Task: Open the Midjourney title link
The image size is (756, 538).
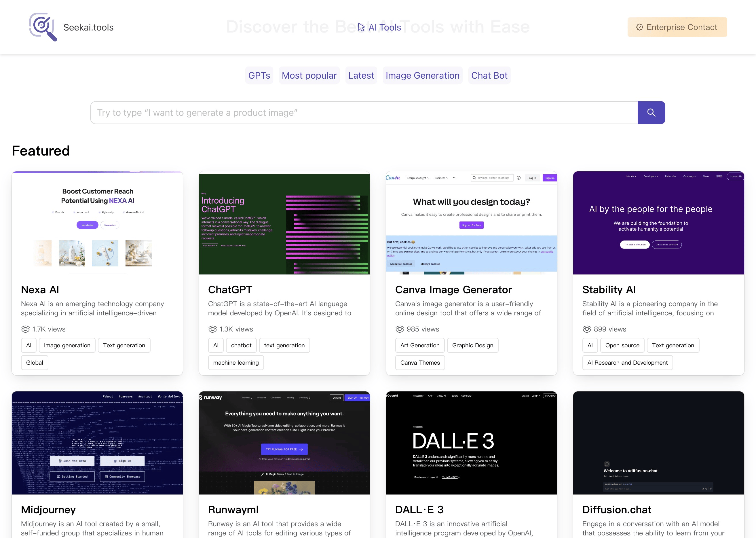Action: (48, 509)
